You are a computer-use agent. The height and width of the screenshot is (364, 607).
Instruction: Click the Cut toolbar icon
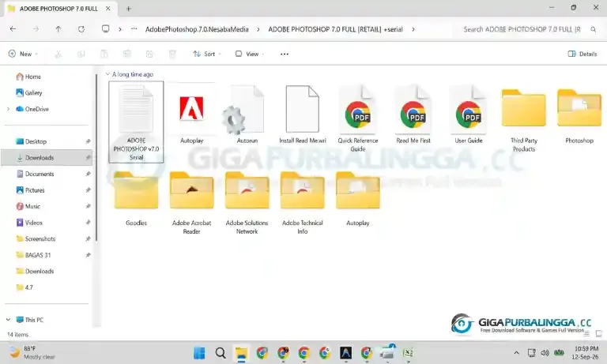point(58,54)
